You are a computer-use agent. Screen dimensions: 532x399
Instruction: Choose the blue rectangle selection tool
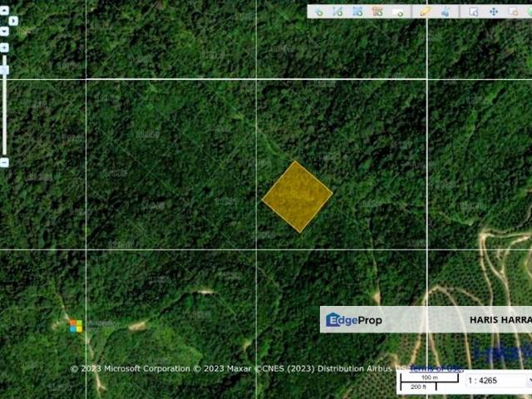[x=357, y=12]
